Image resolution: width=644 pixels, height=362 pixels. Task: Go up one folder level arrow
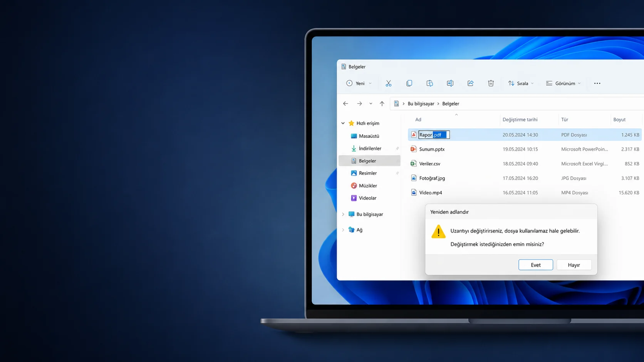pos(382,103)
